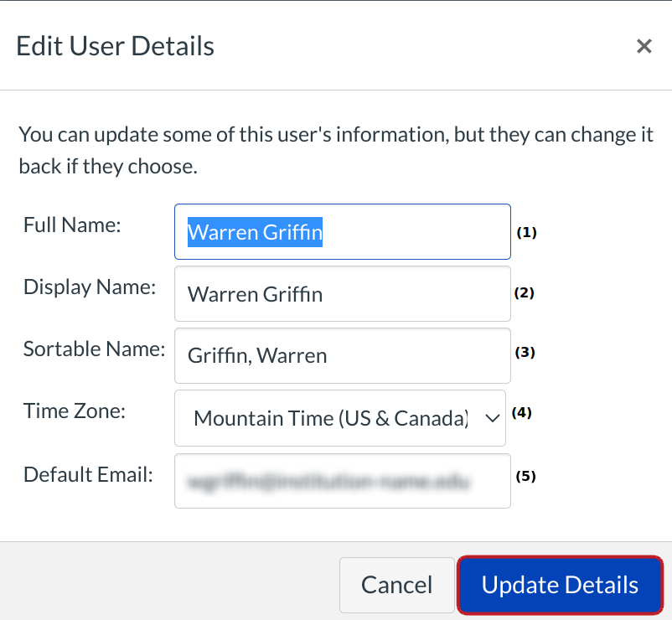Click annotation marker (1) beside Full Name
The image size is (672, 620).
[x=526, y=233]
